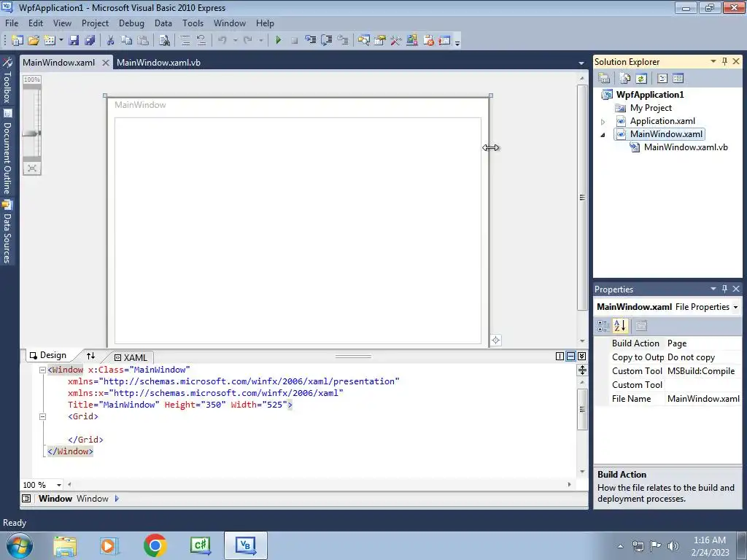Click the Redo toolbar icon
Screen dimensions: 747x560
tap(248, 41)
